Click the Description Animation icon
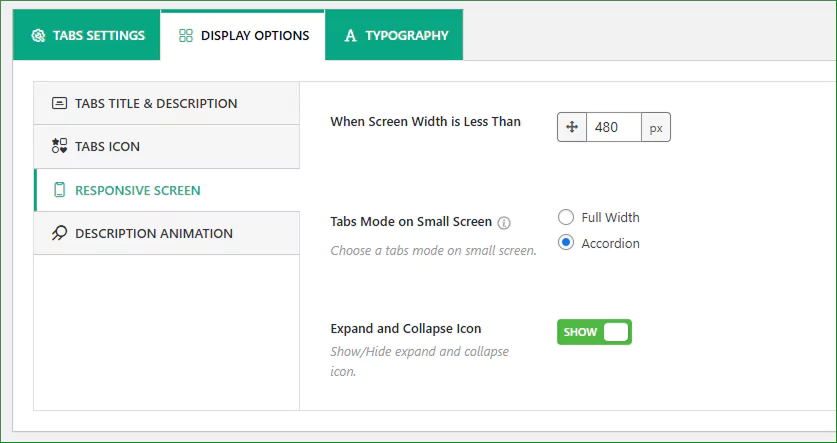 point(59,233)
